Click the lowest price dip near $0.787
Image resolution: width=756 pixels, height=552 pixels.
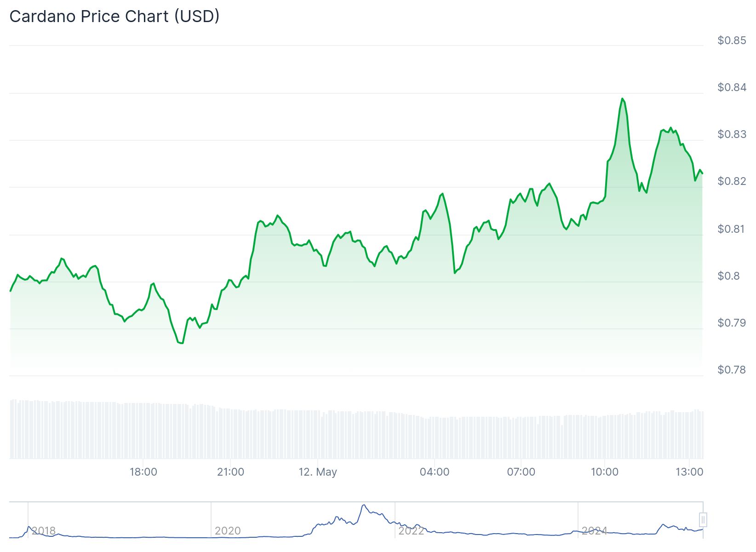click(181, 343)
